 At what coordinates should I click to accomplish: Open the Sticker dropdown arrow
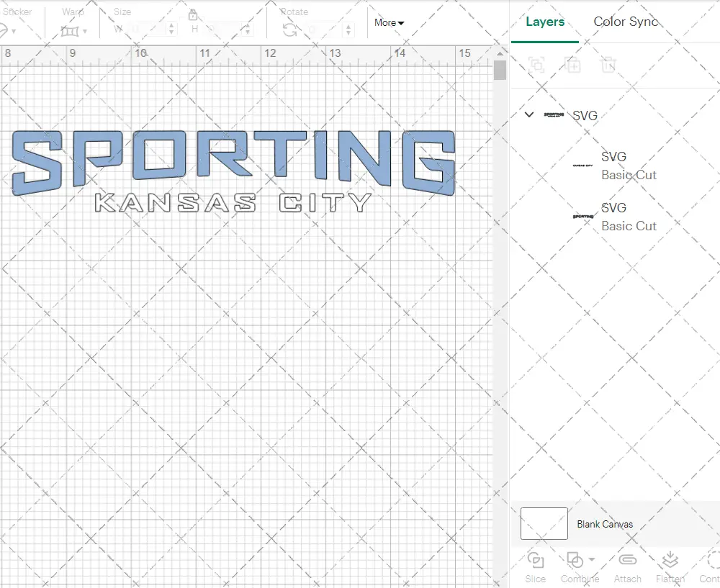coord(14,32)
